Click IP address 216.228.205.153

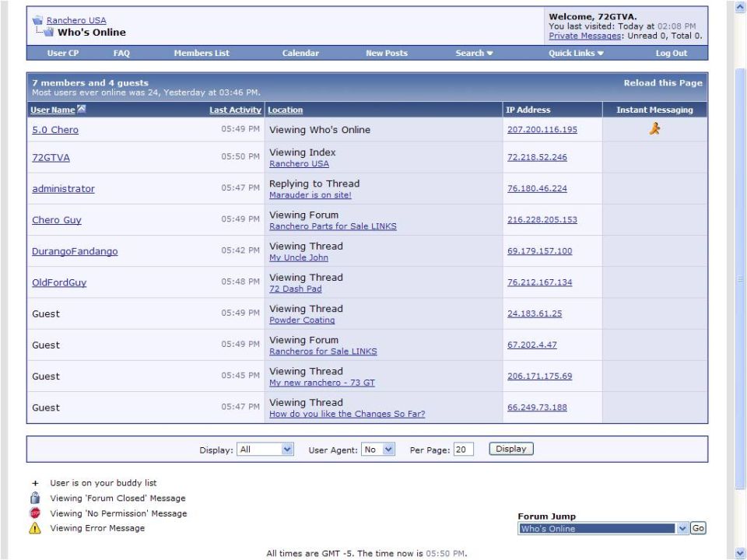click(542, 219)
